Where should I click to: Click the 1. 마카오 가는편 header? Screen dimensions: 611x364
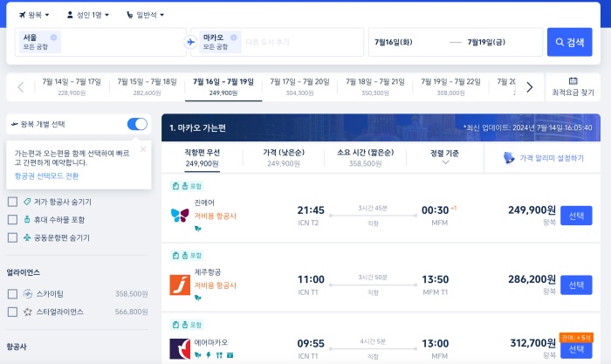[197, 127]
